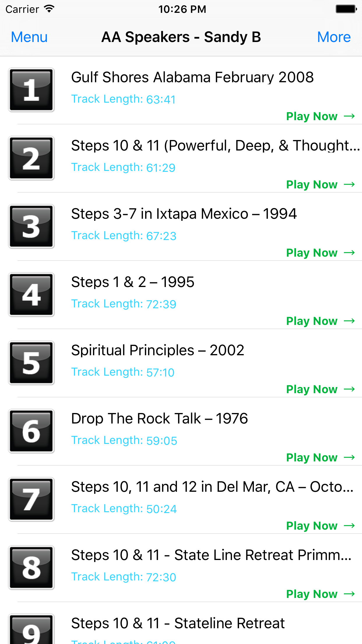Play Now for Steps 3-7 Ixtapa Mexico
This screenshot has height=644, width=362.
[320, 253]
